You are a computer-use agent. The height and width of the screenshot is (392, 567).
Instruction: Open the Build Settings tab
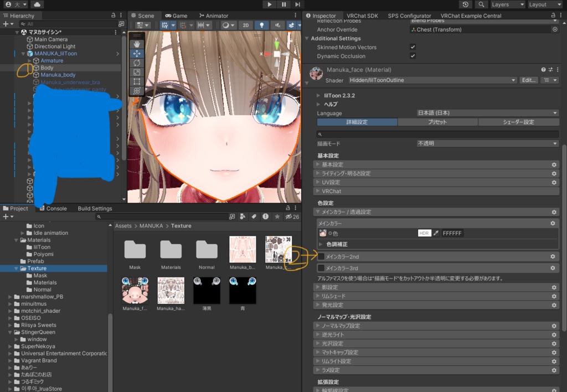(95, 208)
